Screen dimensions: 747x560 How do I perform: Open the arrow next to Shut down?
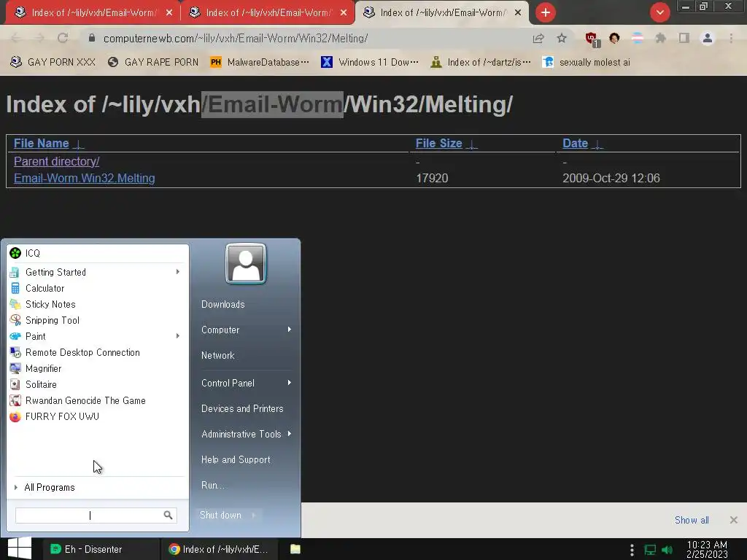pos(253,516)
